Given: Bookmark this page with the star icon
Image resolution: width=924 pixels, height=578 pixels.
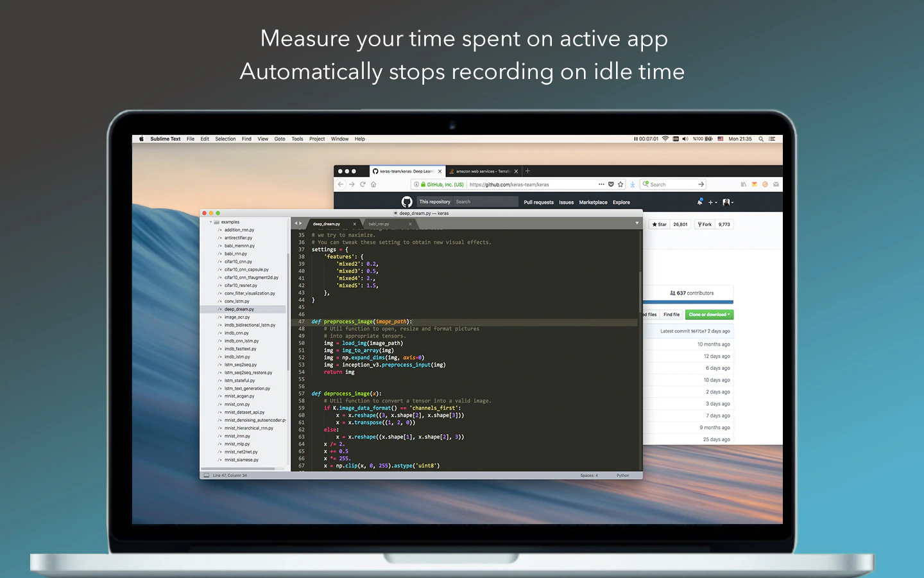Looking at the screenshot, I should (620, 184).
